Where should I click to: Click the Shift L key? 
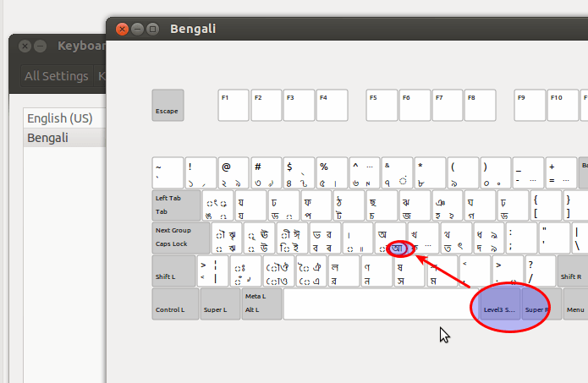coord(173,271)
